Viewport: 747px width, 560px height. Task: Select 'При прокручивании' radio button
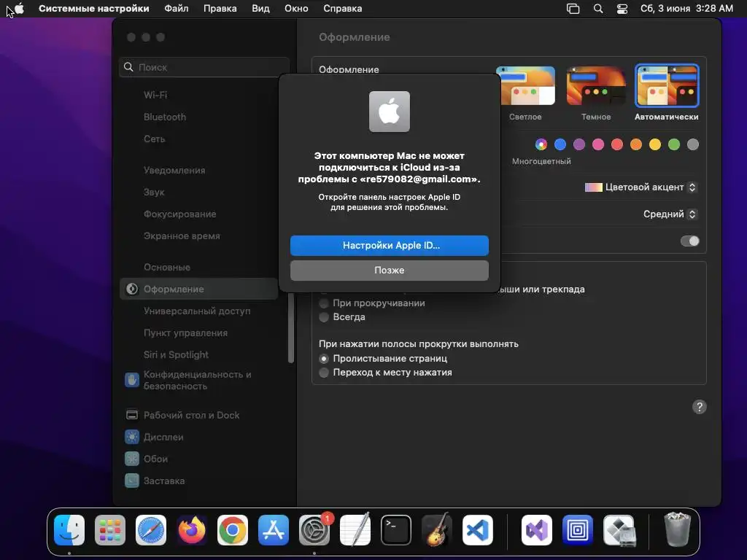pos(324,303)
